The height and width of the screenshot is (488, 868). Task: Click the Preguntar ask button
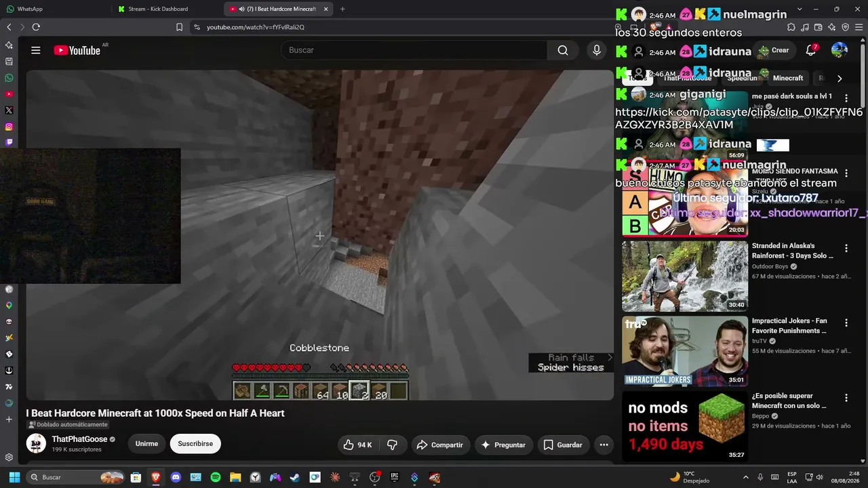point(503,445)
